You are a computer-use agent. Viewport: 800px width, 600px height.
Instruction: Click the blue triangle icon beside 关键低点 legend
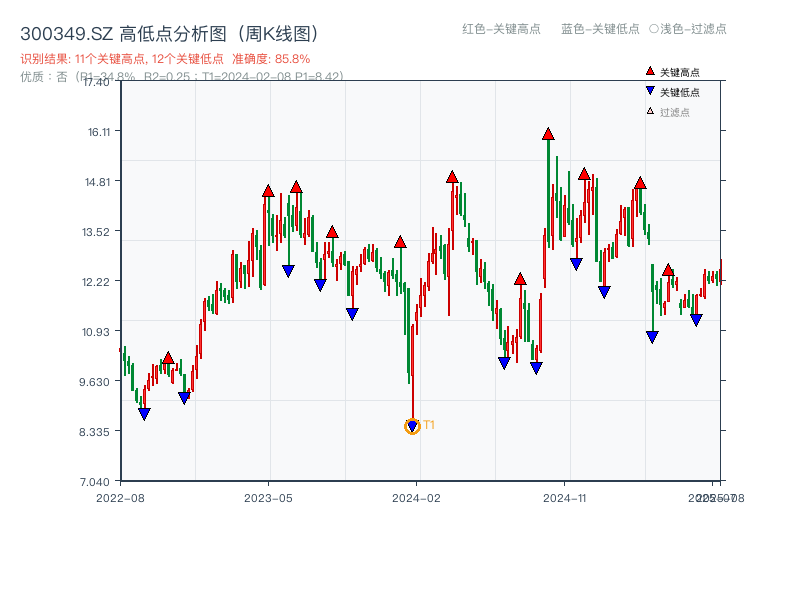pyautogui.click(x=650, y=91)
